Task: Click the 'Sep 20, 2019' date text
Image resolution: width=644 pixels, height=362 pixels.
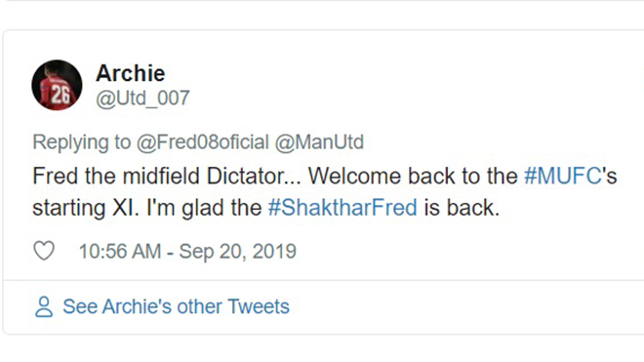Action: click(x=237, y=251)
